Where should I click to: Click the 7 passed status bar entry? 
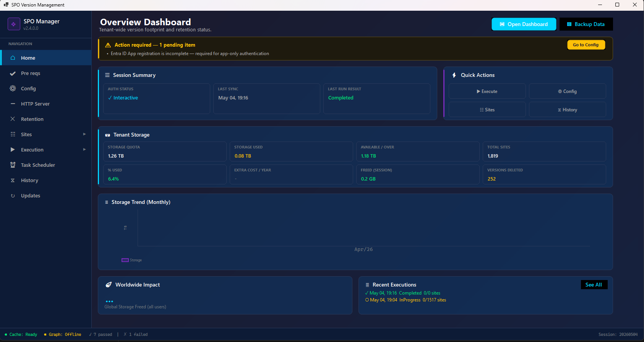tap(101, 334)
